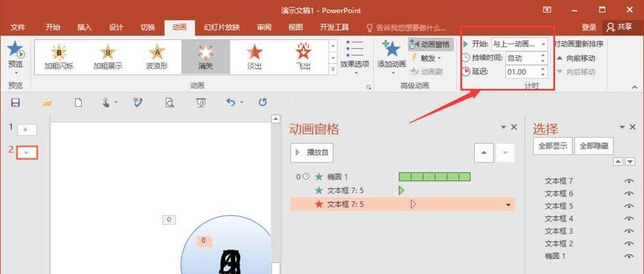Screen dimensions: 644x274
Task: Click the 动画刷 animation painter
Action: [426, 72]
